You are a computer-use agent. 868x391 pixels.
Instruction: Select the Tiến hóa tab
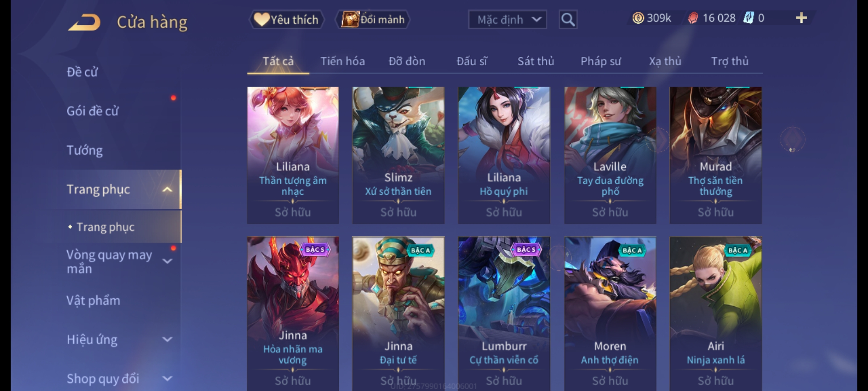tap(342, 61)
